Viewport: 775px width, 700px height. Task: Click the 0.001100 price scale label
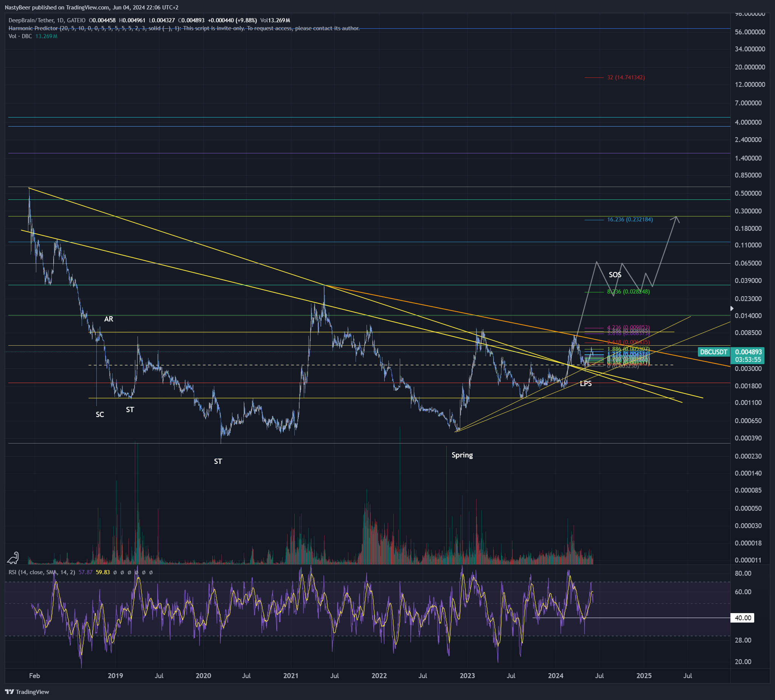[748, 402]
